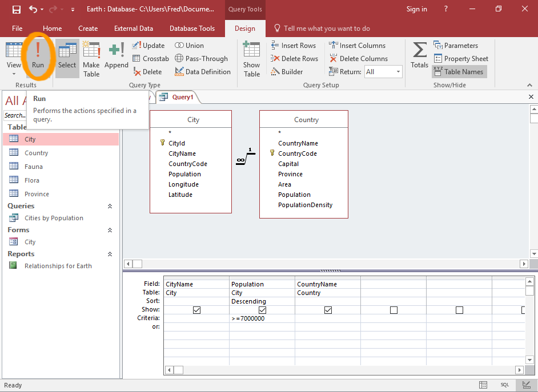Click Sign in
This screenshot has height=392, width=538.
click(416, 9)
